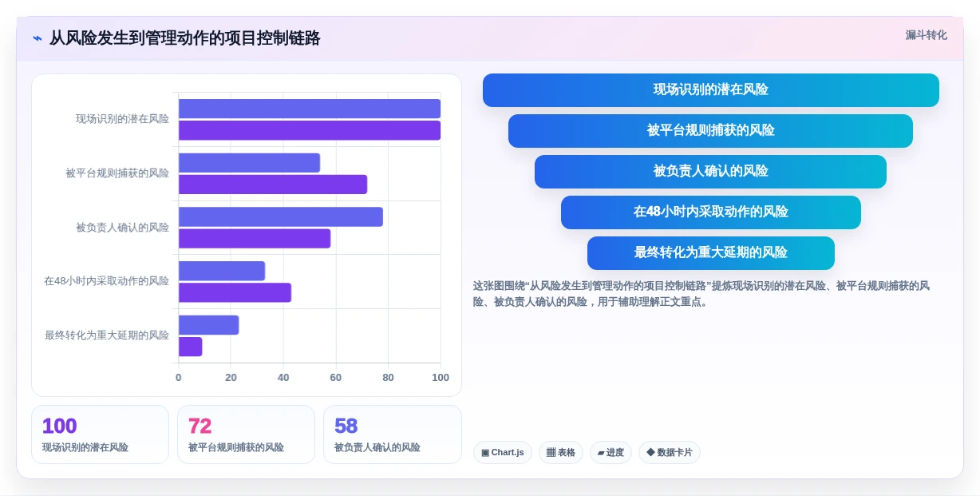980x496 pixels.
Task: Click x-axis tick value 80
Action: [x=388, y=378]
